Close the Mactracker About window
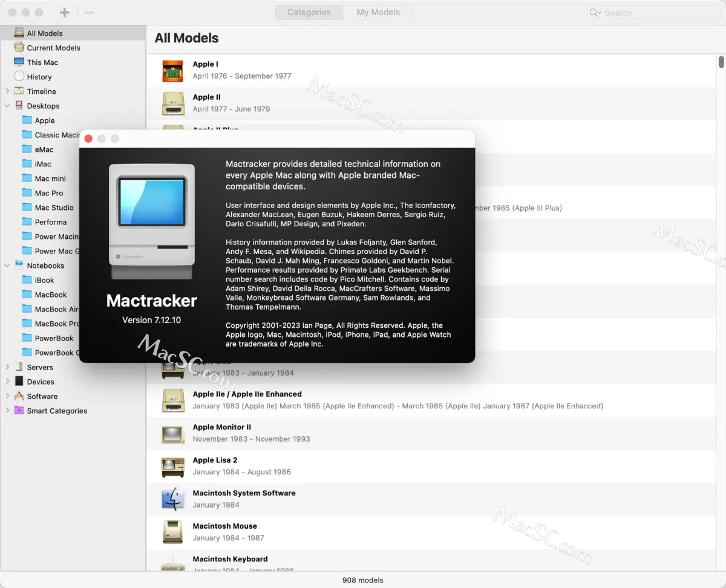The width and height of the screenshot is (726, 588). pyautogui.click(x=88, y=139)
